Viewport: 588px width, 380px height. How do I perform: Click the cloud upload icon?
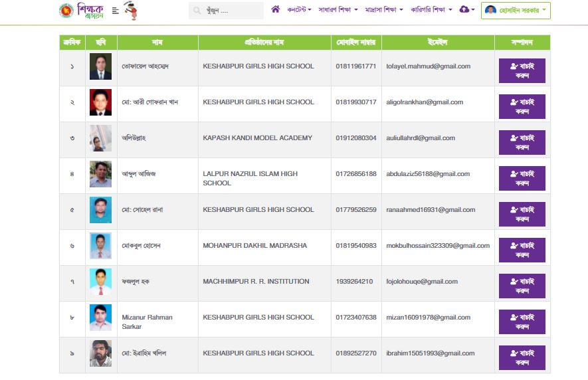coord(464,9)
